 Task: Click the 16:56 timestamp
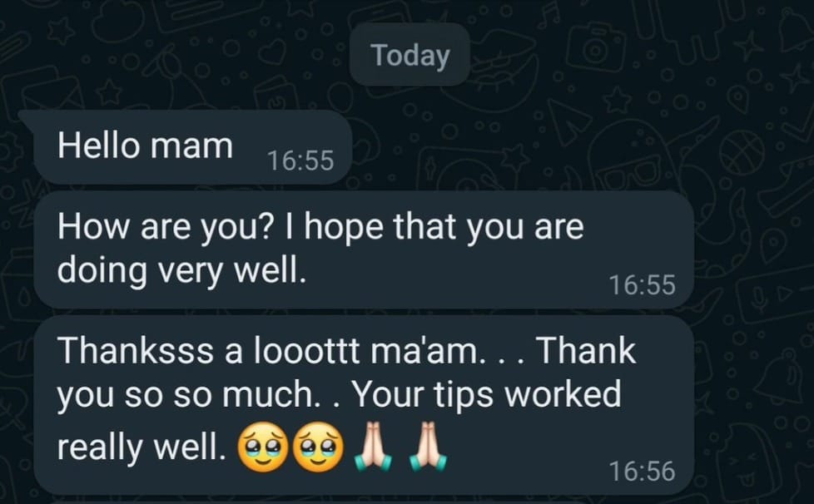[x=643, y=471]
